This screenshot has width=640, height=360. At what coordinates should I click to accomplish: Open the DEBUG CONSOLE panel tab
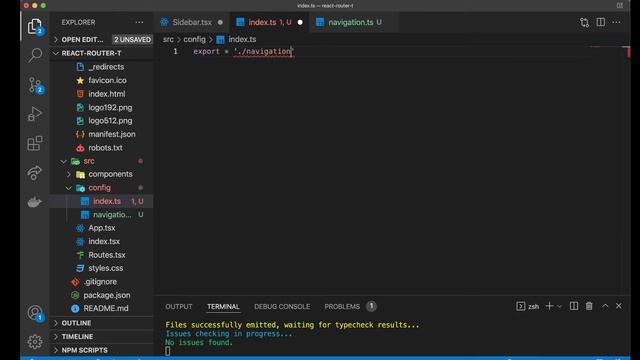click(x=282, y=307)
